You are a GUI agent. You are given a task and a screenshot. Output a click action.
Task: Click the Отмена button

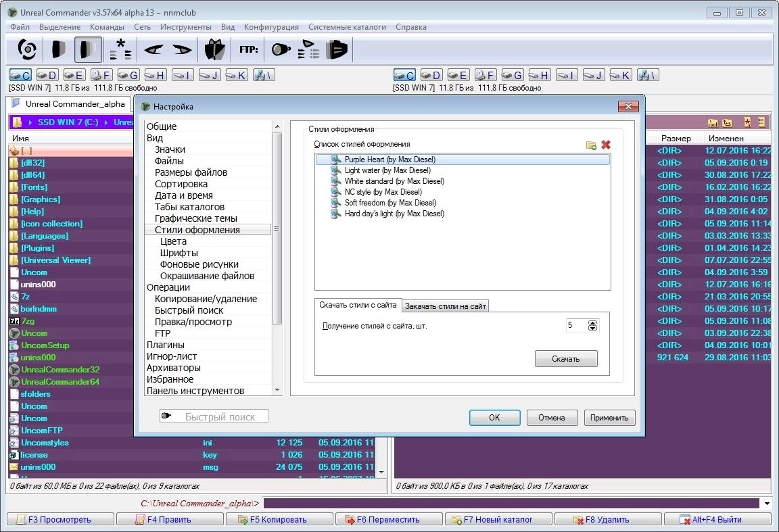(552, 418)
